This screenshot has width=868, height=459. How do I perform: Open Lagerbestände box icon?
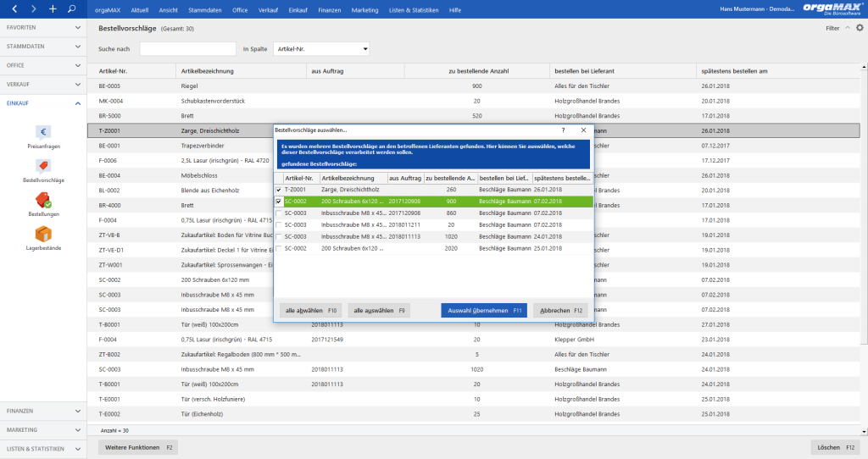click(43, 234)
